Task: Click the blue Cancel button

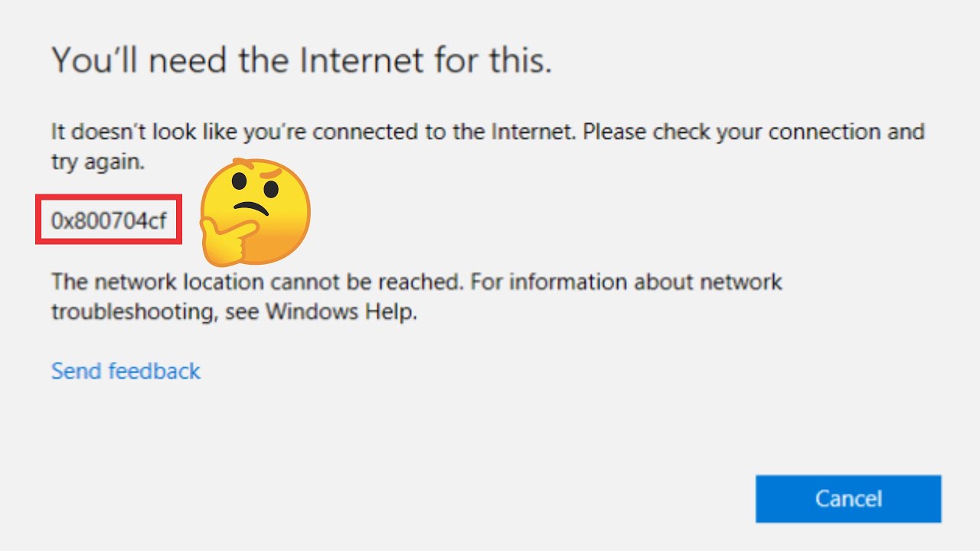Action: click(x=848, y=499)
